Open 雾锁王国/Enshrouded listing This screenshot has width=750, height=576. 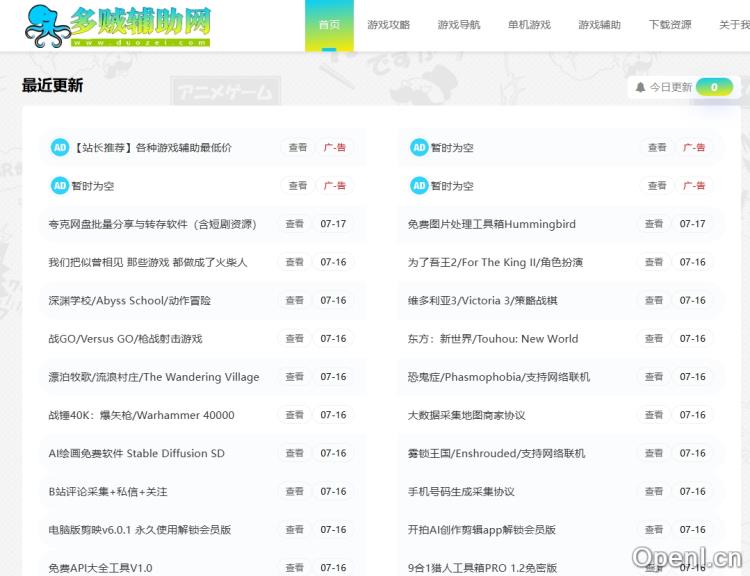click(x=496, y=453)
